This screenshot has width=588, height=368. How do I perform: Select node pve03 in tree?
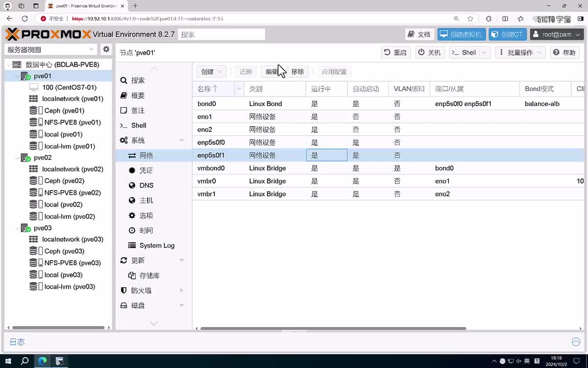click(x=42, y=228)
